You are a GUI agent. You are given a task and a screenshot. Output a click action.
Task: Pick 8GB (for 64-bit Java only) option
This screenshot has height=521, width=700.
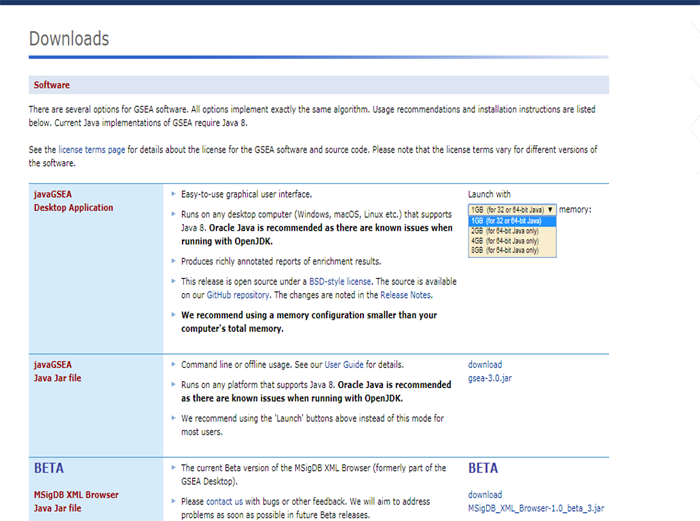(512, 250)
